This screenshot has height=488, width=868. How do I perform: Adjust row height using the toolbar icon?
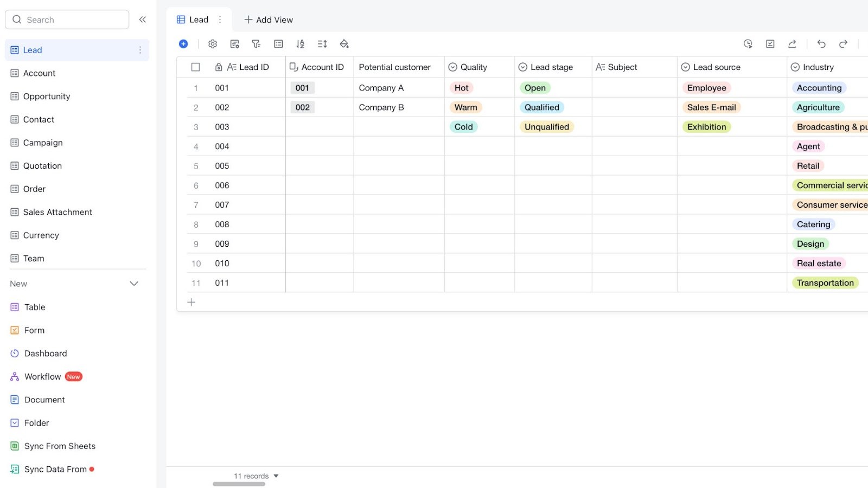322,44
